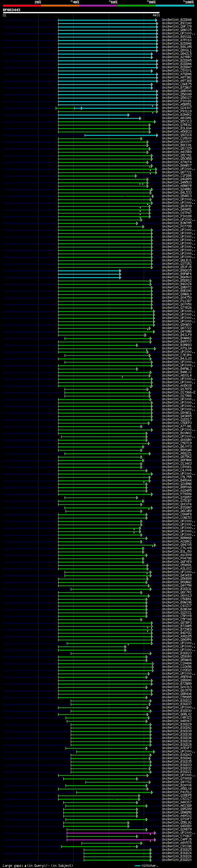Click hit label UniRef100_Q4YYG2

[177, 782]
